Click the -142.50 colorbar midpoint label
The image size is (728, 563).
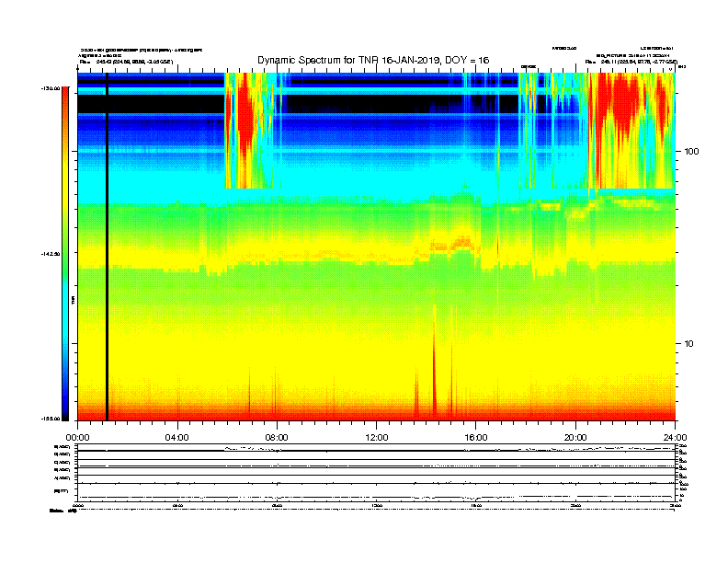pyautogui.click(x=51, y=254)
